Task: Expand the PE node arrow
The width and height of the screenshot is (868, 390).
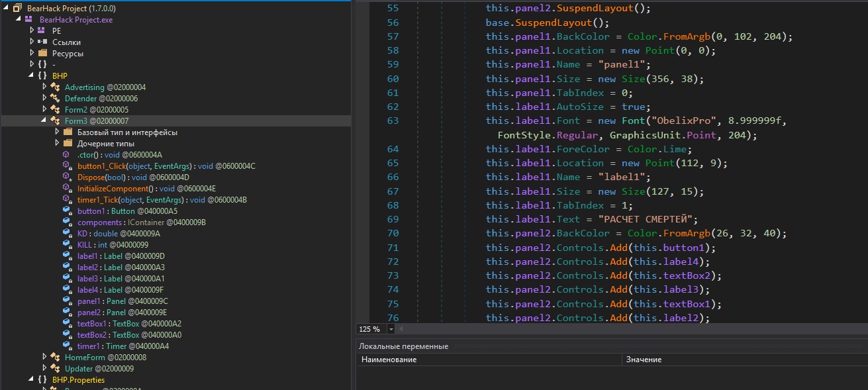Action: (x=32, y=30)
